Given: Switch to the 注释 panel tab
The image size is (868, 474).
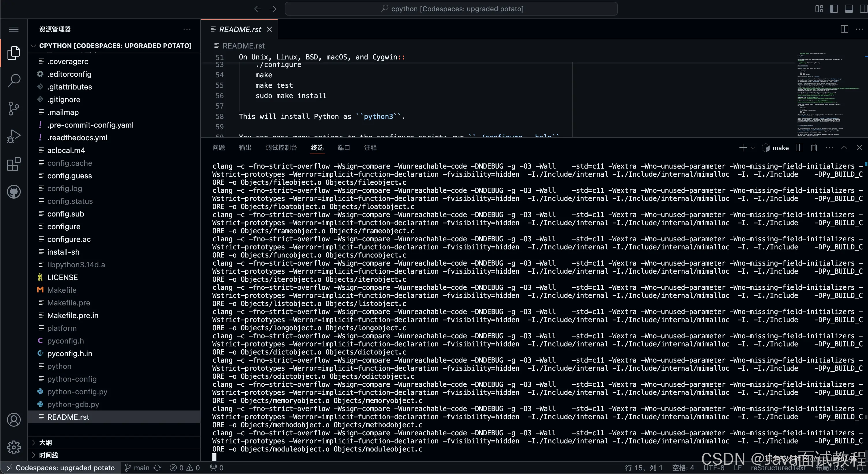Looking at the screenshot, I should (x=370, y=148).
